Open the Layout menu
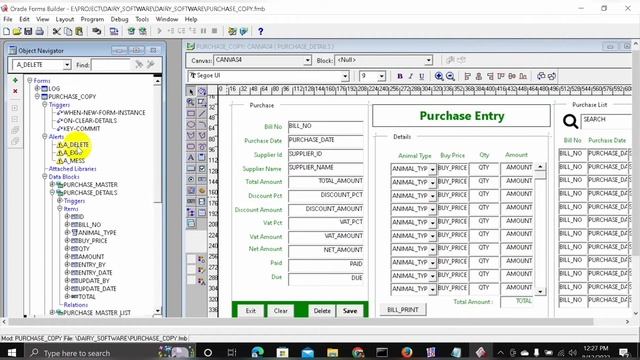 tap(64, 19)
